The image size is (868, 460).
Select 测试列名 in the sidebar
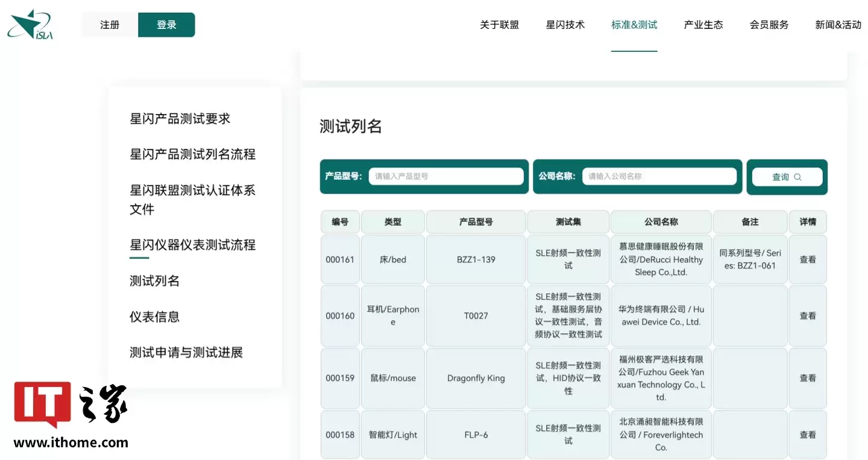[x=154, y=280]
